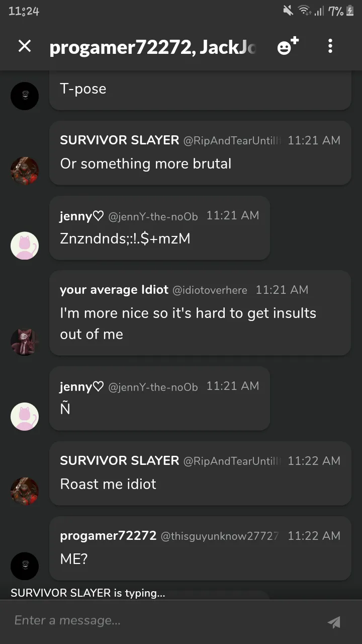Tap the '@idiotoverhere' handle
The height and width of the screenshot is (644, 362).
tap(210, 290)
